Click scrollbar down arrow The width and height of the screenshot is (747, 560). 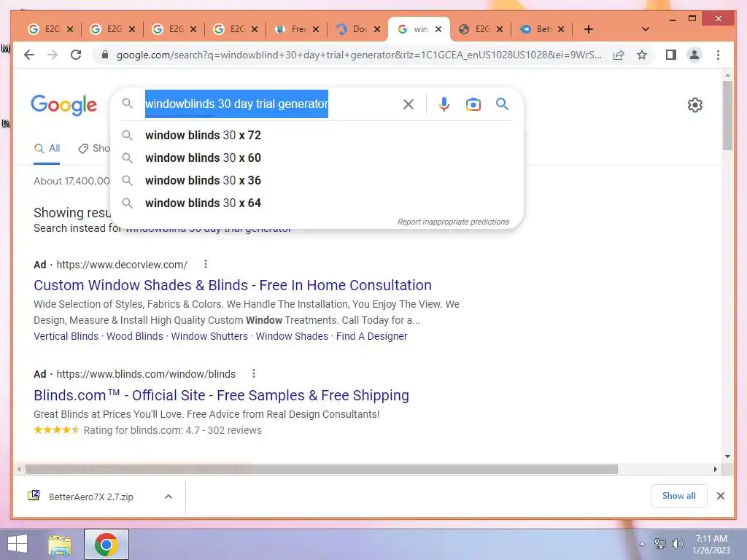727,456
